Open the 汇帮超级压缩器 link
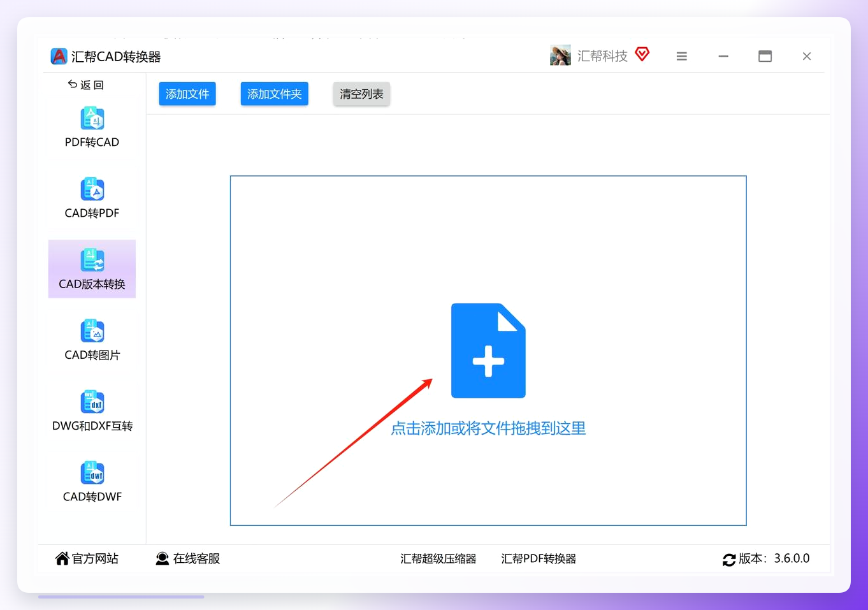Screen dimensions: 868x610 tap(438, 558)
